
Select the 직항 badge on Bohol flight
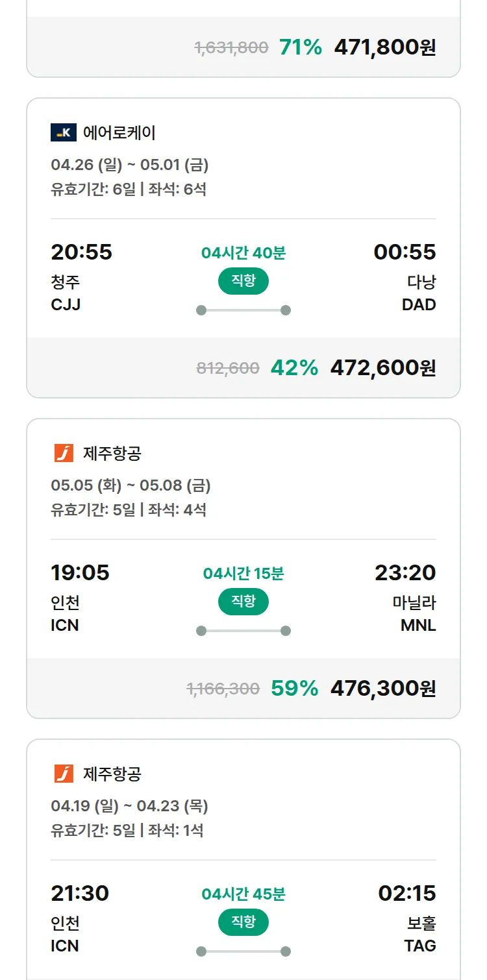(x=243, y=922)
